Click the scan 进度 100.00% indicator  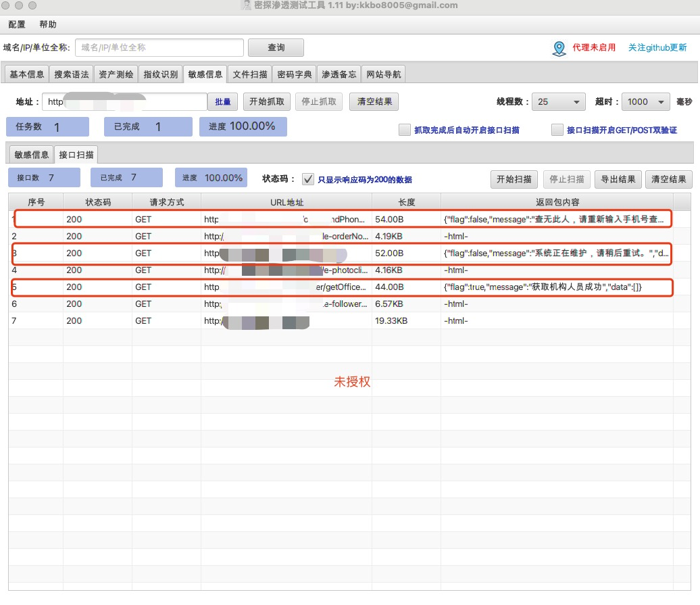[x=211, y=178]
